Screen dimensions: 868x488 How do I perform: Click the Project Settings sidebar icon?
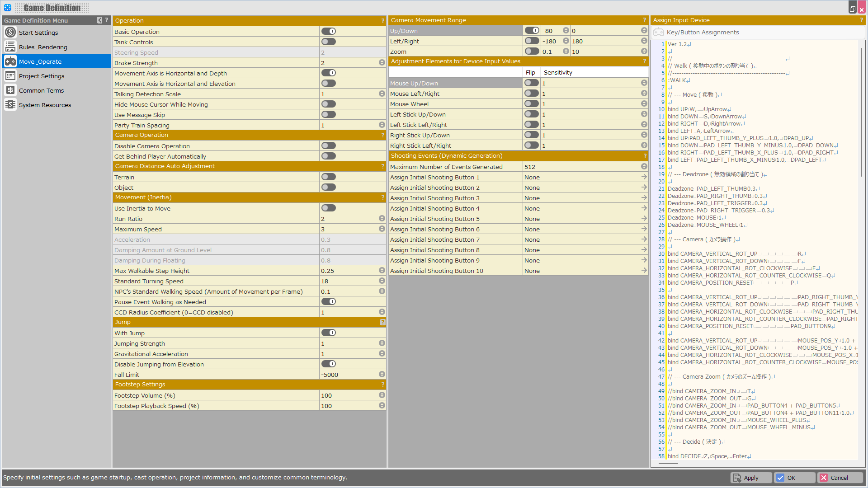pos(10,76)
